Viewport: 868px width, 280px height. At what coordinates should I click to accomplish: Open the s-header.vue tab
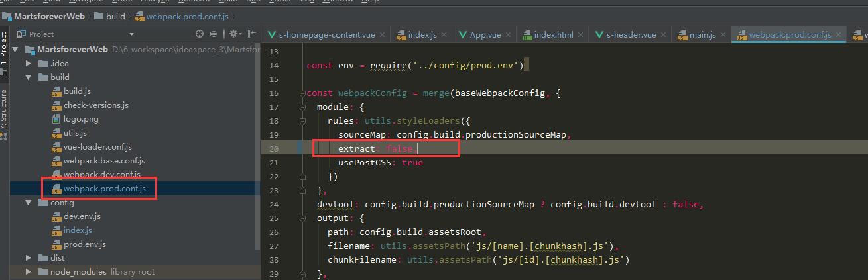[x=625, y=35]
